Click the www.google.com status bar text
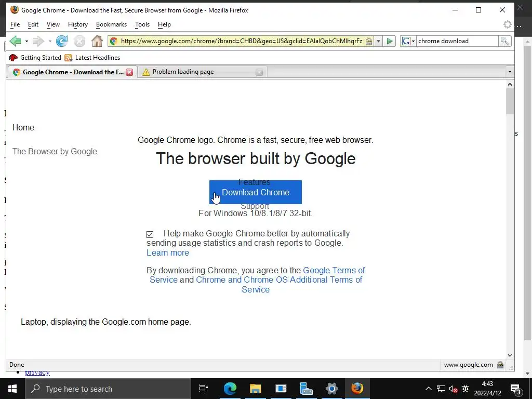 (468, 365)
